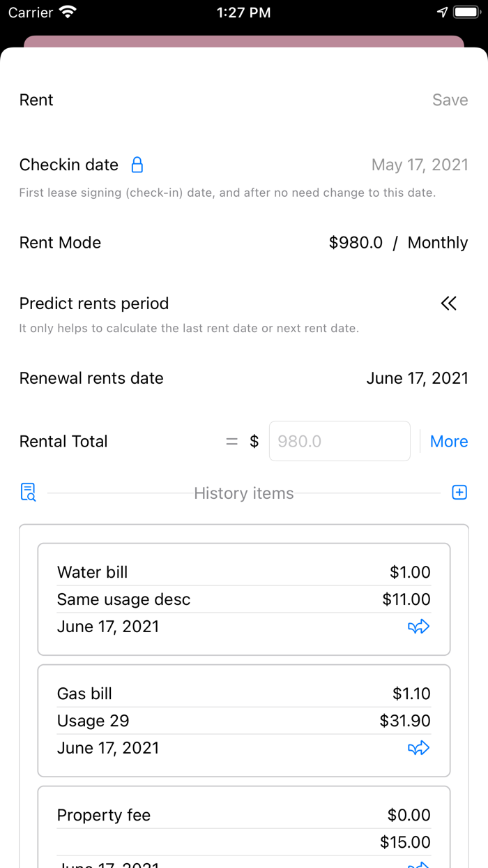Collapse Predict rents period with the double chevron

[x=448, y=304]
